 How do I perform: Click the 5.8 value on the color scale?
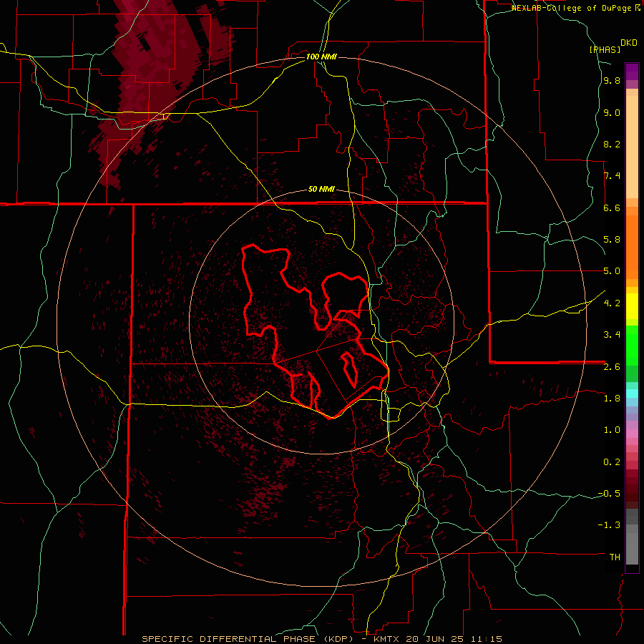coord(612,240)
